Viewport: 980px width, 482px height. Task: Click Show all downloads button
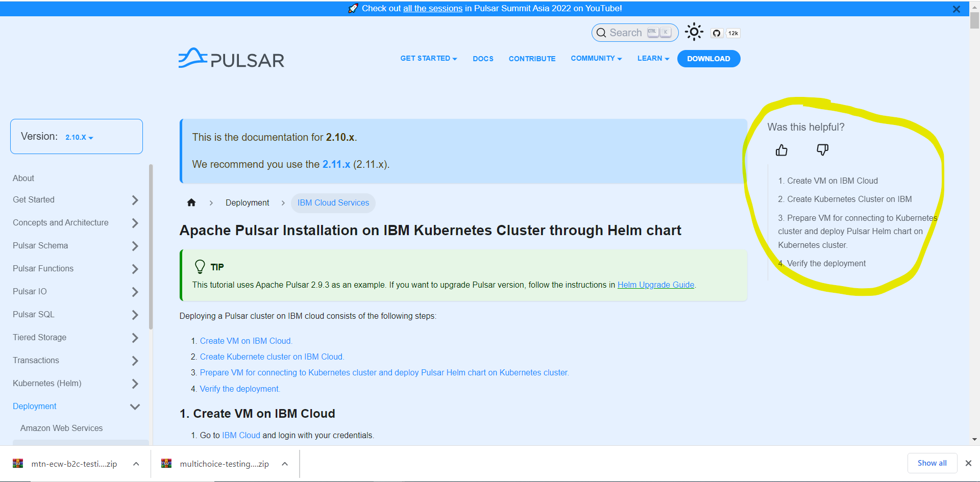tap(932, 463)
